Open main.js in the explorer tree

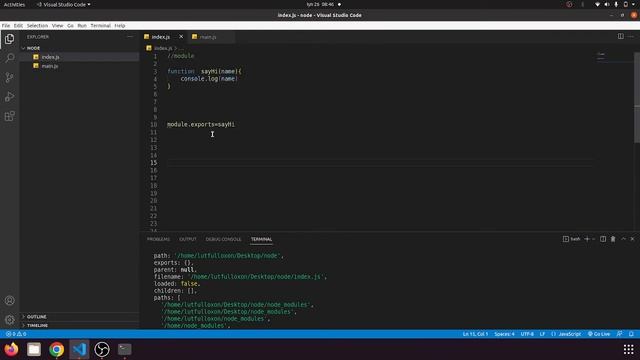point(80,66)
